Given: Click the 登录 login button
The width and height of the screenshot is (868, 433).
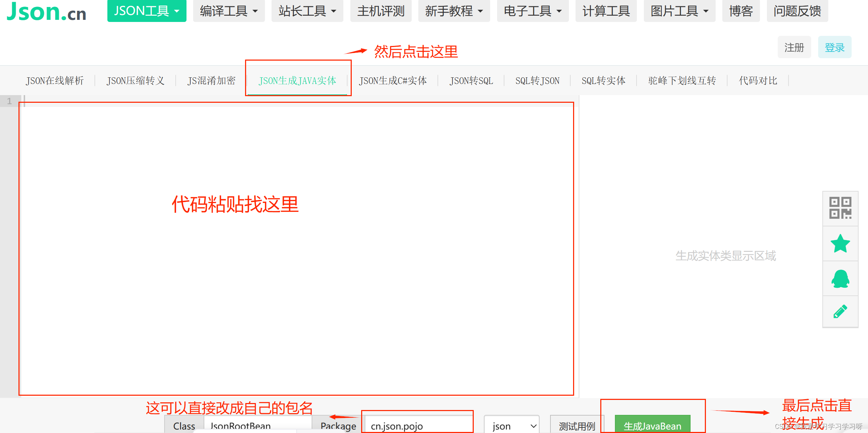Looking at the screenshot, I should pyautogui.click(x=835, y=47).
